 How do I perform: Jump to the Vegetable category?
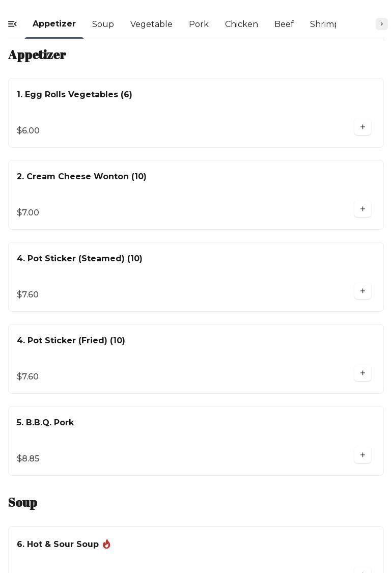pyautogui.click(x=151, y=24)
